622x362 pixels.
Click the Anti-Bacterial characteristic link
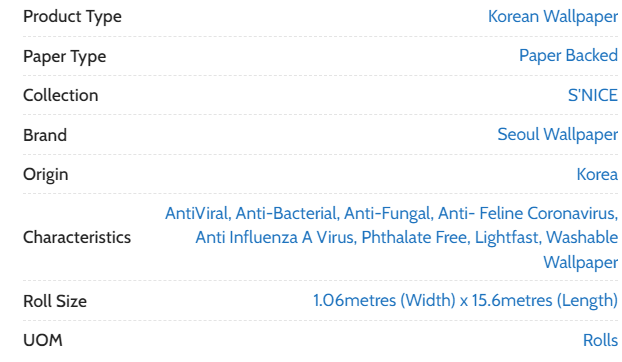coord(287,213)
